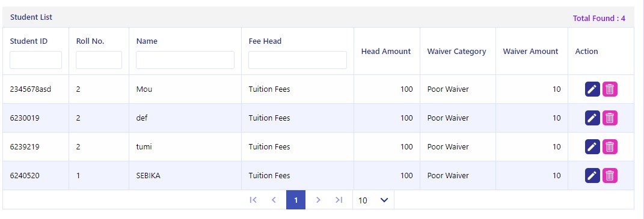The width and height of the screenshot is (644, 219).
Task: Click the pencil icon in tumi's row
Action: (x=592, y=147)
